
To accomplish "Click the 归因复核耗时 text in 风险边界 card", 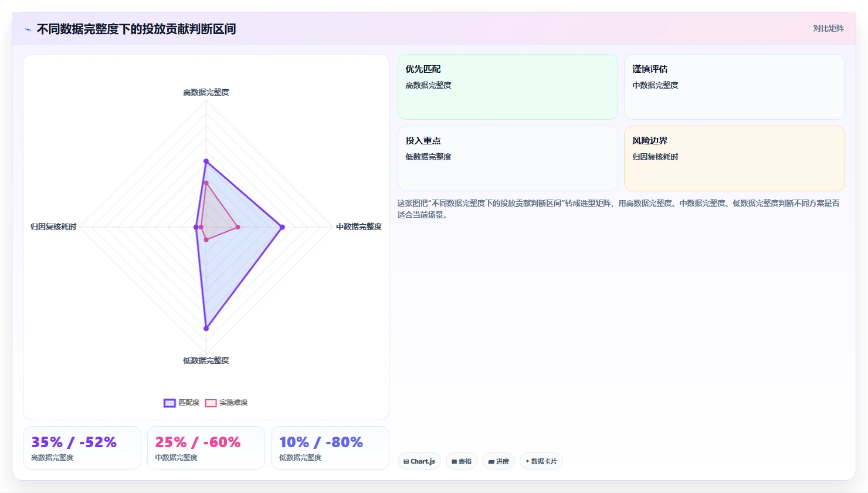I will click(x=655, y=157).
